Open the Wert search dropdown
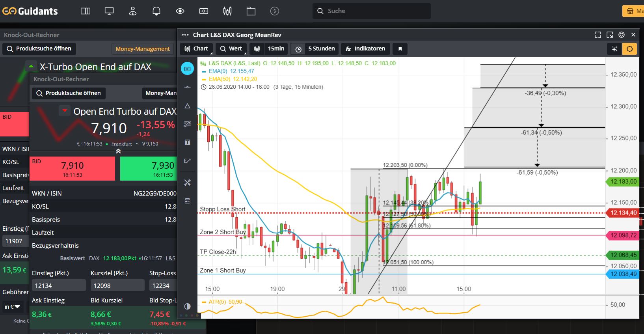644x334 pixels. [x=231, y=49]
